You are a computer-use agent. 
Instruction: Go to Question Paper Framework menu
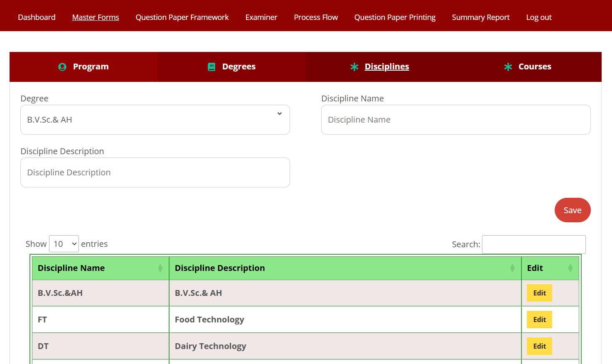pos(182,17)
